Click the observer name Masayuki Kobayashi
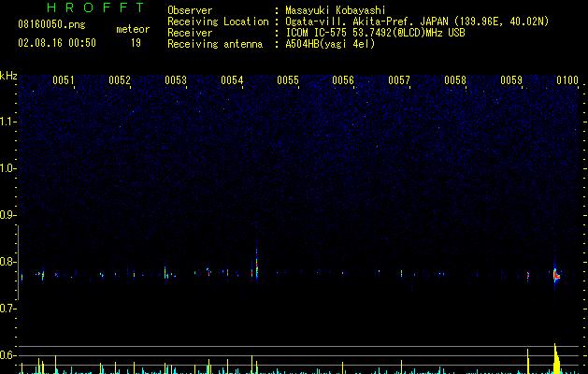 click(x=336, y=10)
